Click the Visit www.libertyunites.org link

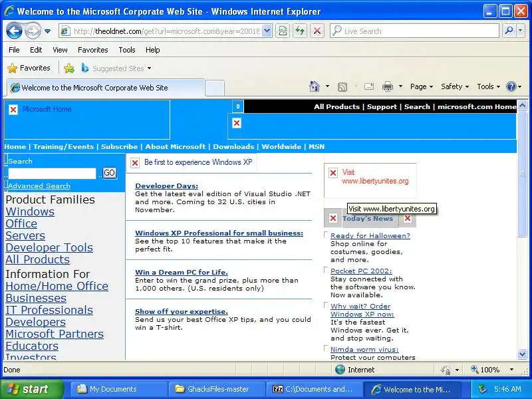tap(375, 177)
